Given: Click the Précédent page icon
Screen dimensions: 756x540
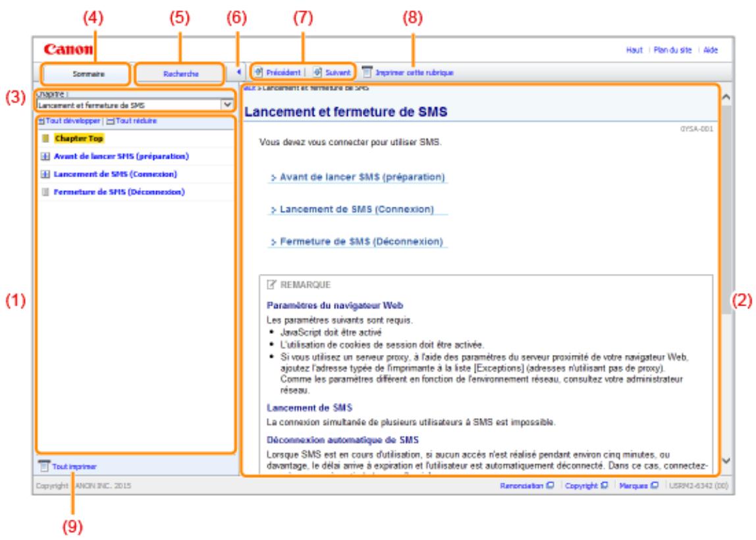Looking at the screenshot, I should click(258, 72).
